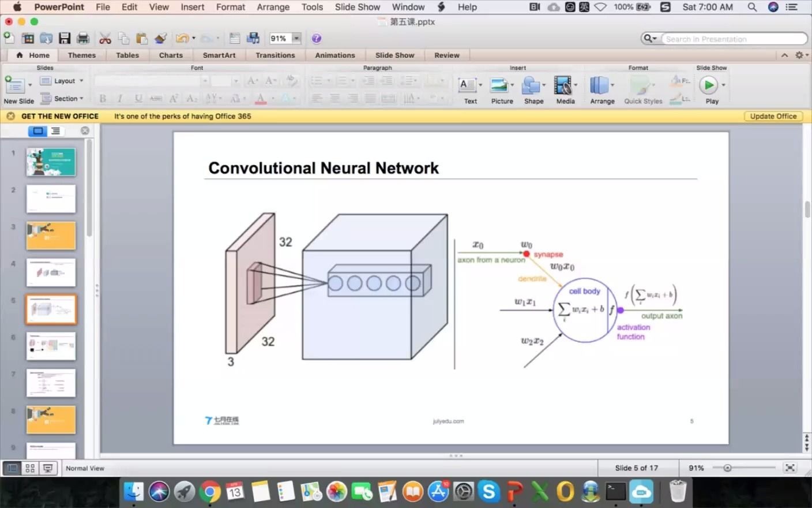The image size is (812, 508).
Task: Toggle presenter view button in status bar
Action: pyautogui.click(x=48, y=468)
